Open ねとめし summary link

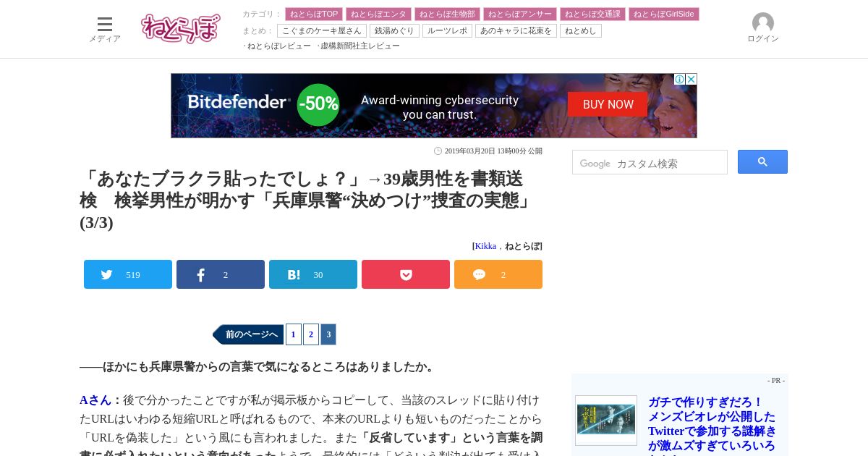point(581,30)
